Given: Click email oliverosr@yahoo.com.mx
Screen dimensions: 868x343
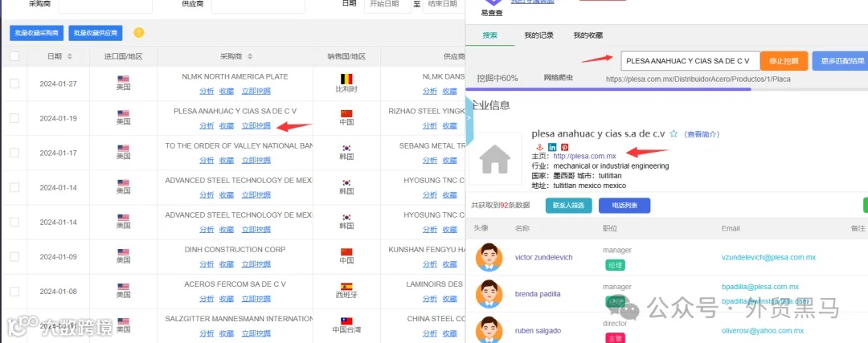Looking at the screenshot, I should pos(762,330).
